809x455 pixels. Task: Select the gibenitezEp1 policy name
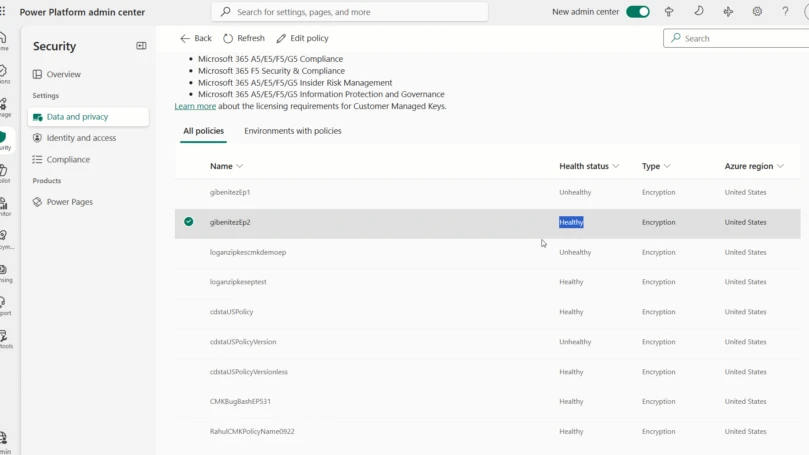pos(230,192)
